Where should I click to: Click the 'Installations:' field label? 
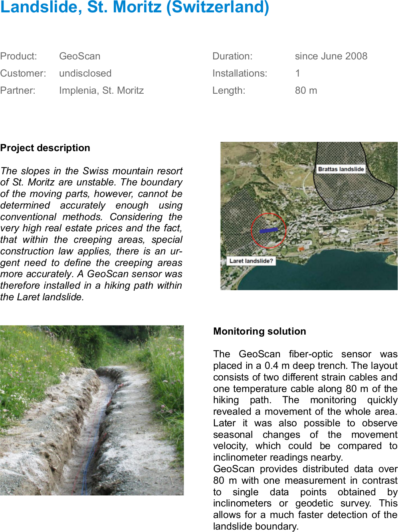coord(240,73)
